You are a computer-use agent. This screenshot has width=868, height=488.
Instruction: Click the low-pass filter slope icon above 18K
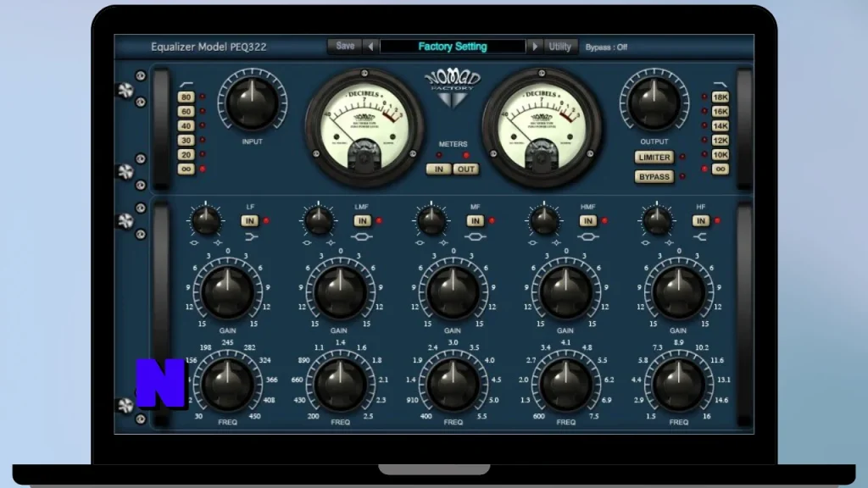(721, 85)
